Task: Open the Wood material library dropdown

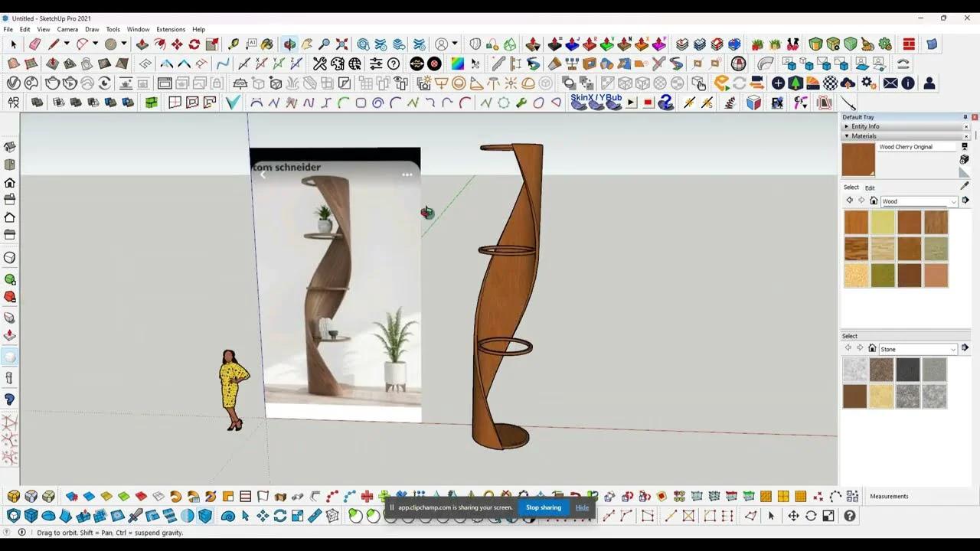Action: click(x=919, y=201)
